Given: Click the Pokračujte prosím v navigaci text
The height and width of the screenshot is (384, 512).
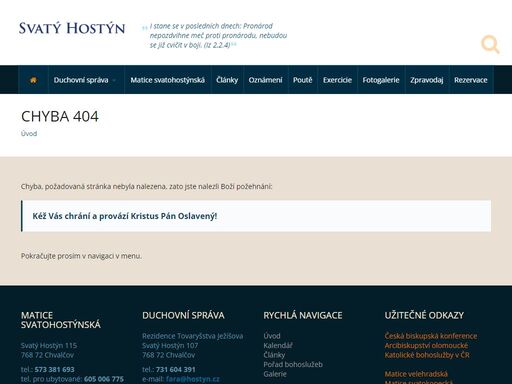Looking at the screenshot, I should [81, 256].
